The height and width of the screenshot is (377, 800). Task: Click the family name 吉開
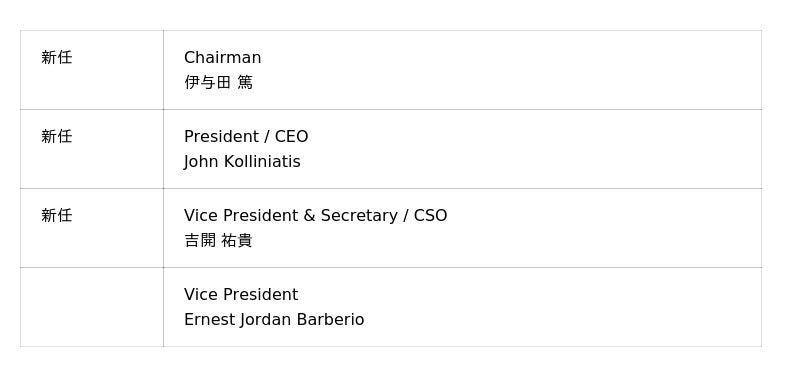tap(200, 240)
